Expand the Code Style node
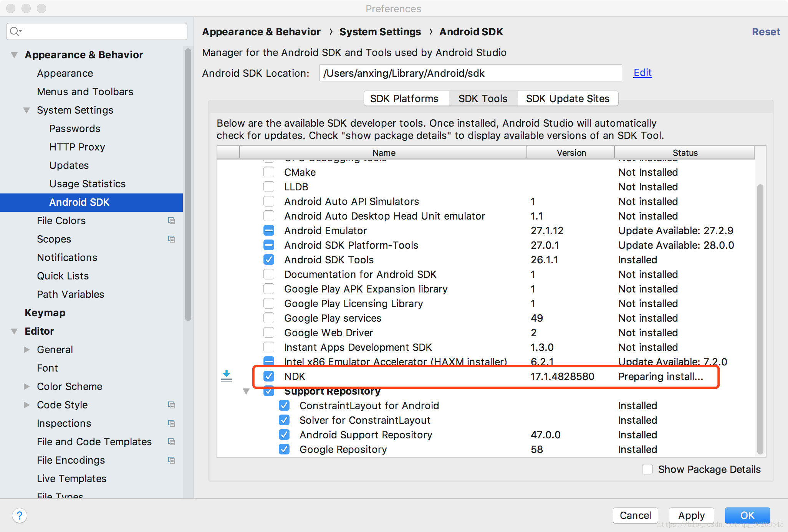 26,405
